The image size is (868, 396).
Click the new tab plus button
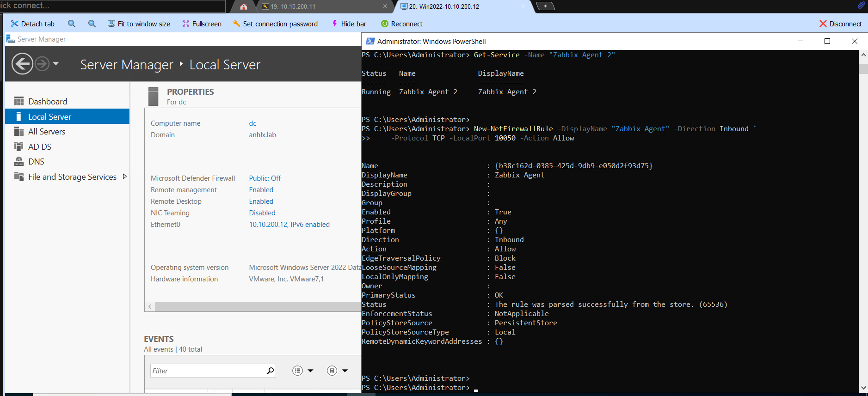pos(545,6)
